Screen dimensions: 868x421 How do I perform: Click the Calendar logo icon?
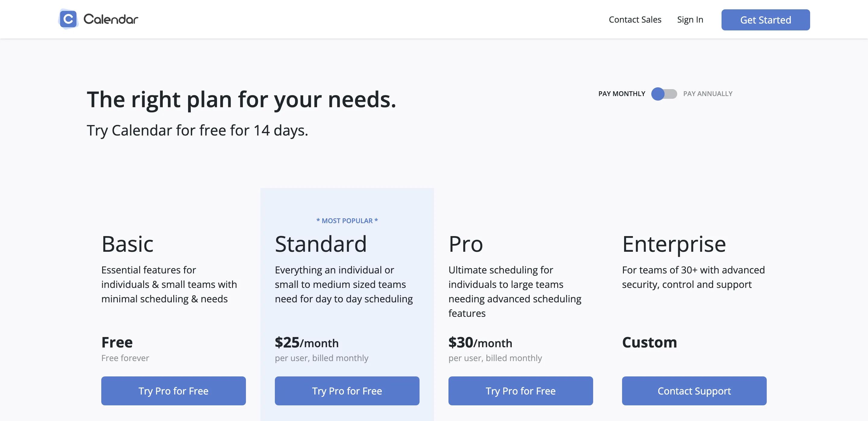click(x=68, y=19)
